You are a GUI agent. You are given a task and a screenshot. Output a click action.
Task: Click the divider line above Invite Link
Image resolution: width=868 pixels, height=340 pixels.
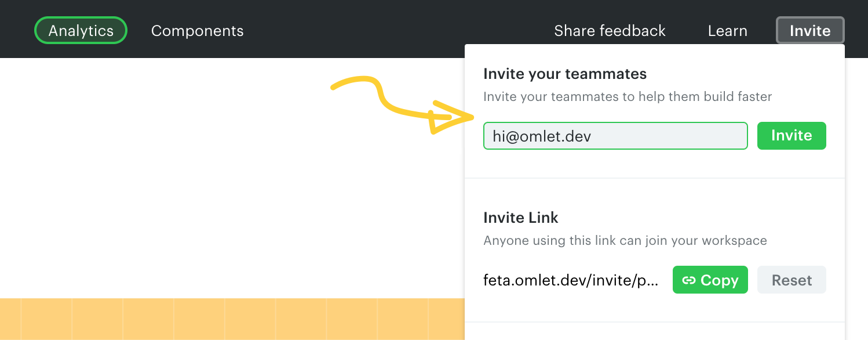click(654, 178)
